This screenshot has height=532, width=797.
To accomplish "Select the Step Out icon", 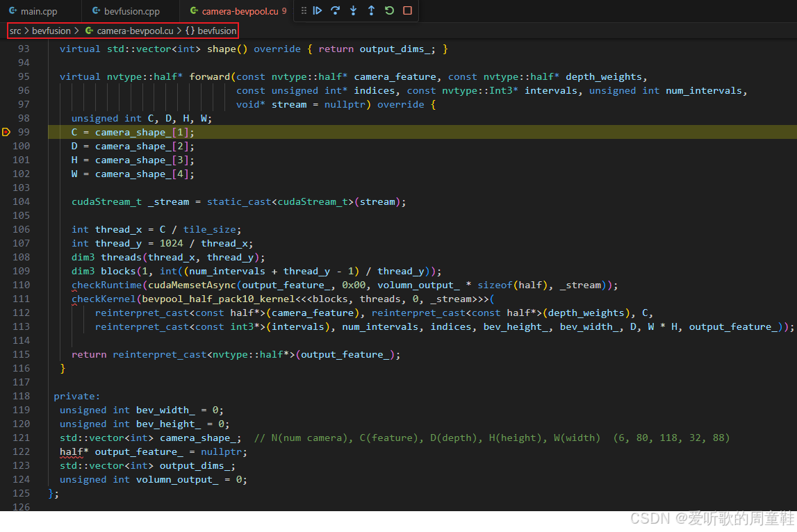I will click(x=371, y=10).
